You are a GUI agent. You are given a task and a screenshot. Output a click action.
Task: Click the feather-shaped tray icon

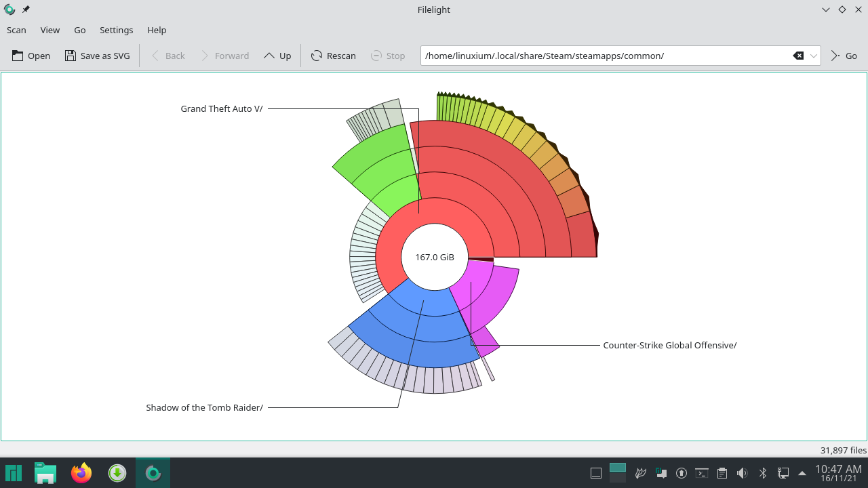click(x=641, y=473)
